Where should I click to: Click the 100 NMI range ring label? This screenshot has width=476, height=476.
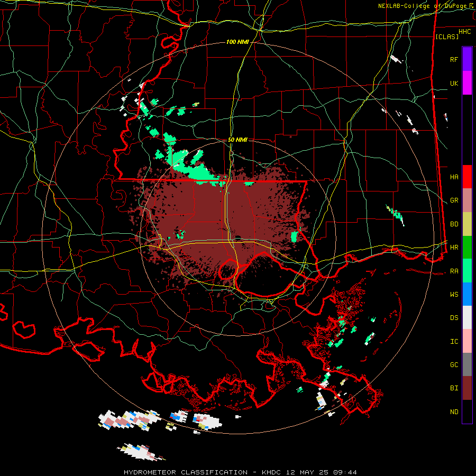(237, 42)
